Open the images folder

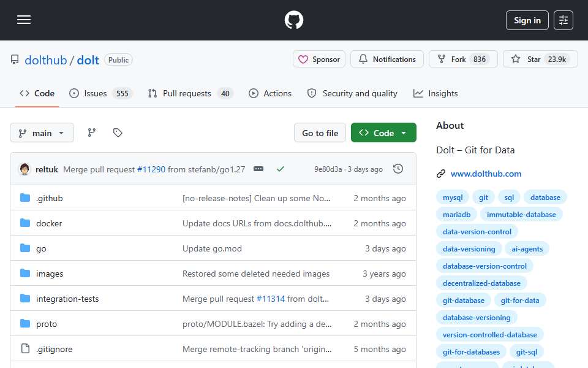coord(50,274)
